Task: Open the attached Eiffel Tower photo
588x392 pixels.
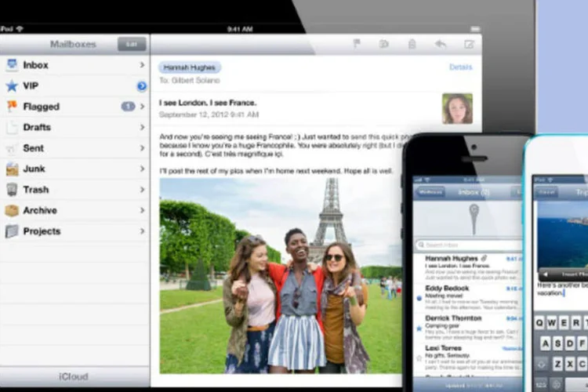Action: point(281,276)
